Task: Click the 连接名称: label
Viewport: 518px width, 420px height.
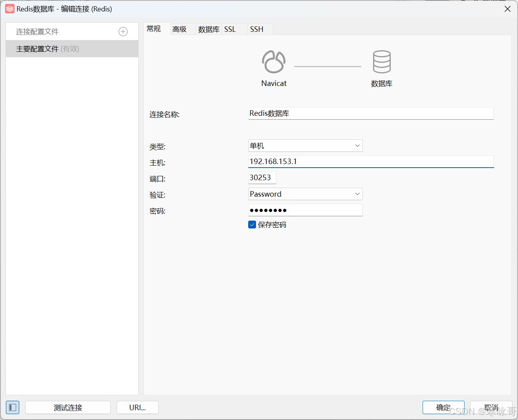Action: 165,114
